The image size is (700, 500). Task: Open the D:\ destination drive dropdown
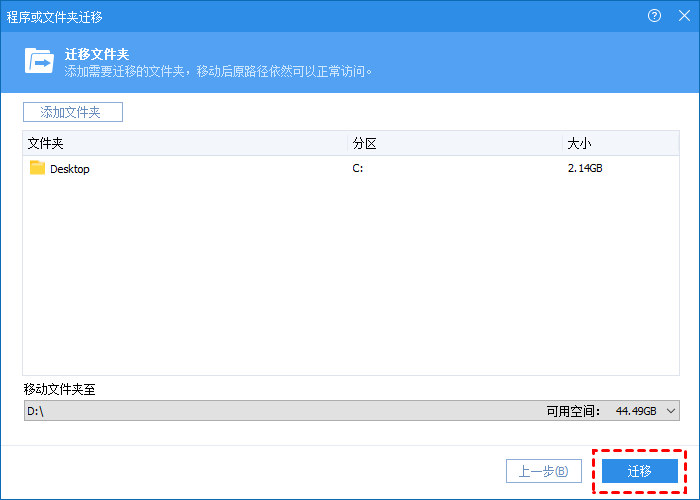click(352, 411)
